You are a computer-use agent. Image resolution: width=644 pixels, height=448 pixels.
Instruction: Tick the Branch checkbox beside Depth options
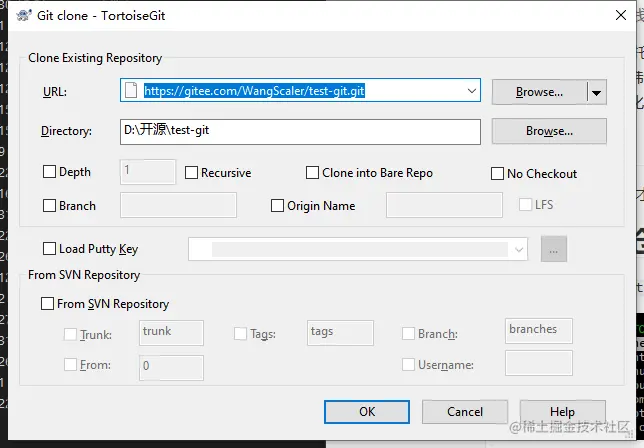[49, 205]
